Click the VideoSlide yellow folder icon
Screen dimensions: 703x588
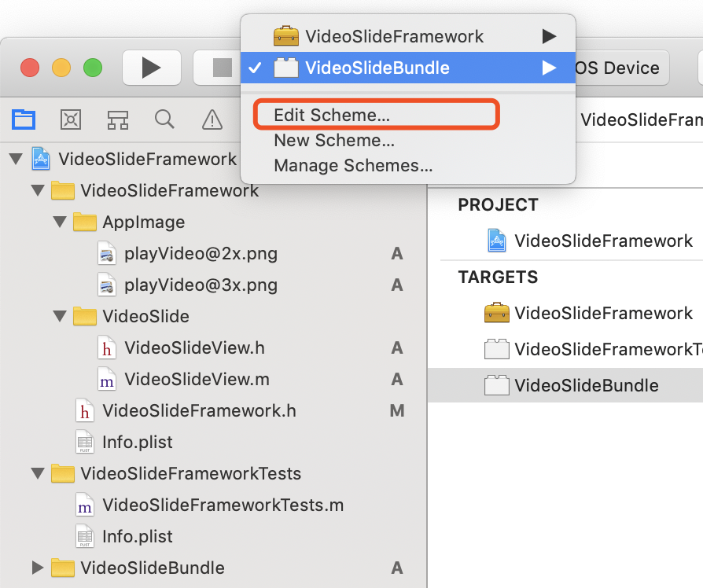[85, 316]
